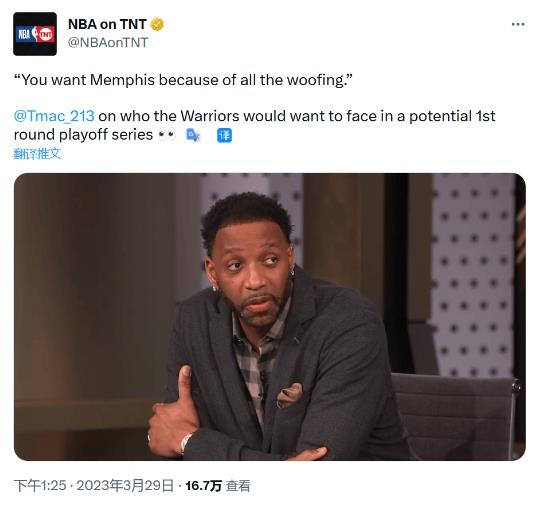
Task: Click the red TNT logo in the avatar
Action: coord(45,34)
